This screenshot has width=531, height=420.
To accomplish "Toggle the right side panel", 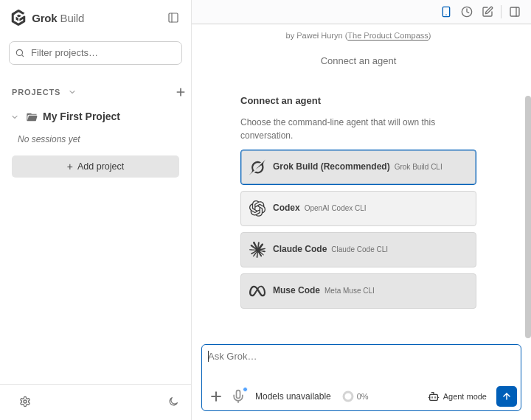I will pos(515,12).
